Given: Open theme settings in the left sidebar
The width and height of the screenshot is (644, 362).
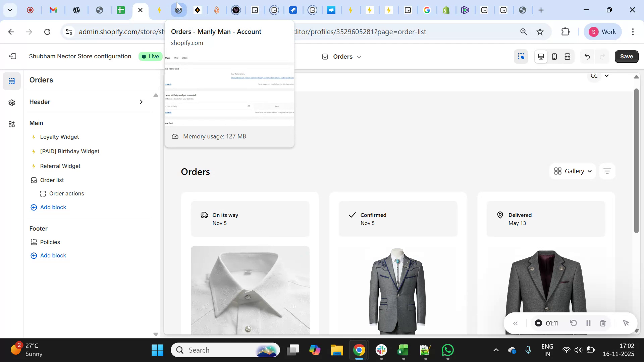Looking at the screenshot, I should coord(12,103).
